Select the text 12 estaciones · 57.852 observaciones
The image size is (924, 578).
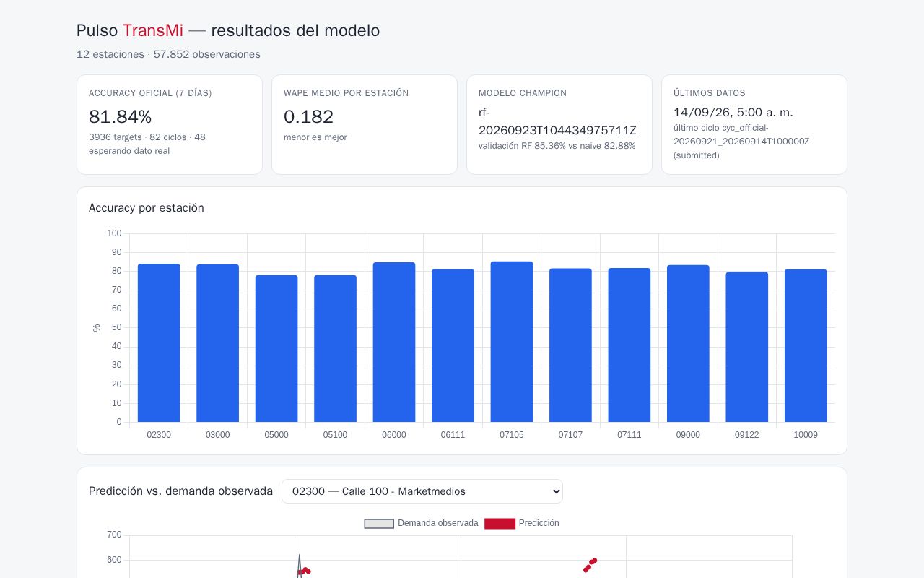(x=168, y=54)
